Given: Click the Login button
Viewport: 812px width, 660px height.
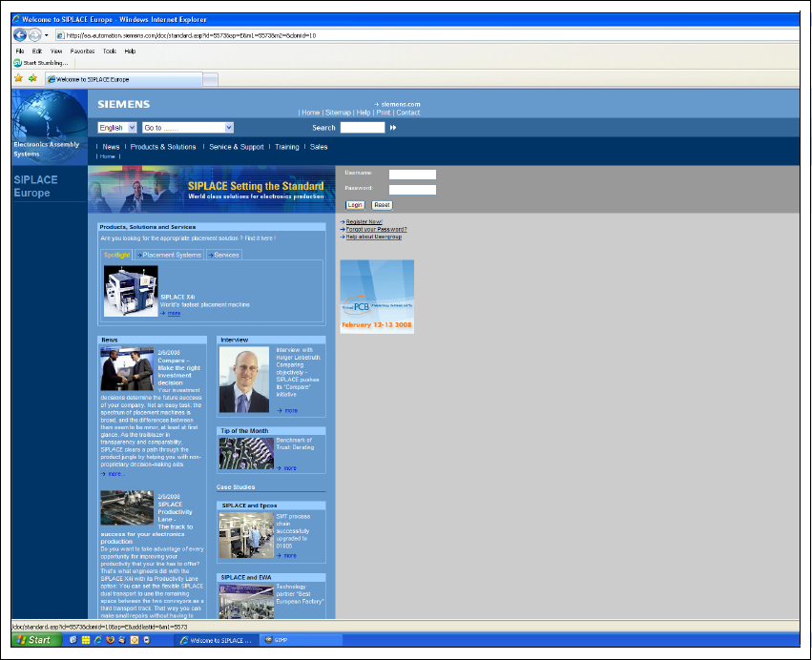Looking at the screenshot, I should (355, 205).
